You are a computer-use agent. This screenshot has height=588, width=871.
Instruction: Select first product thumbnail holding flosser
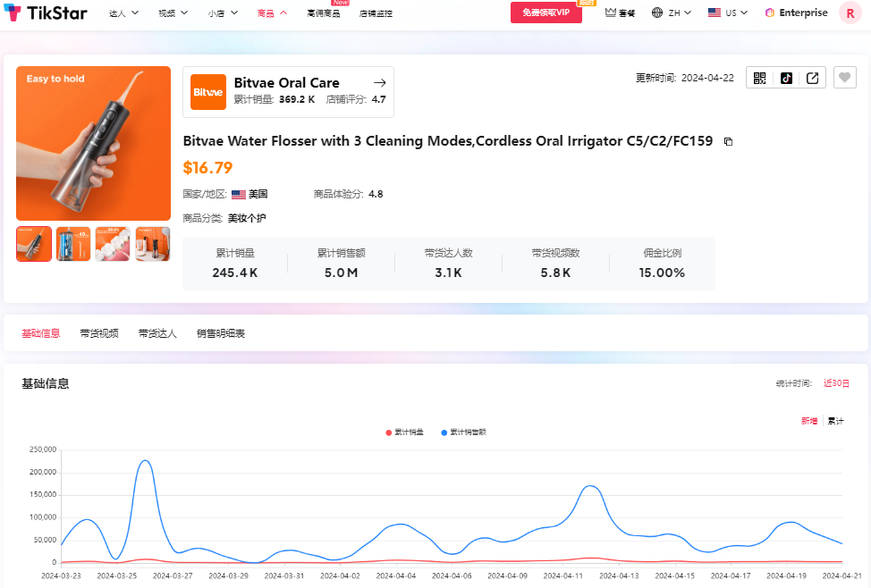pyautogui.click(x=34, y=244)
